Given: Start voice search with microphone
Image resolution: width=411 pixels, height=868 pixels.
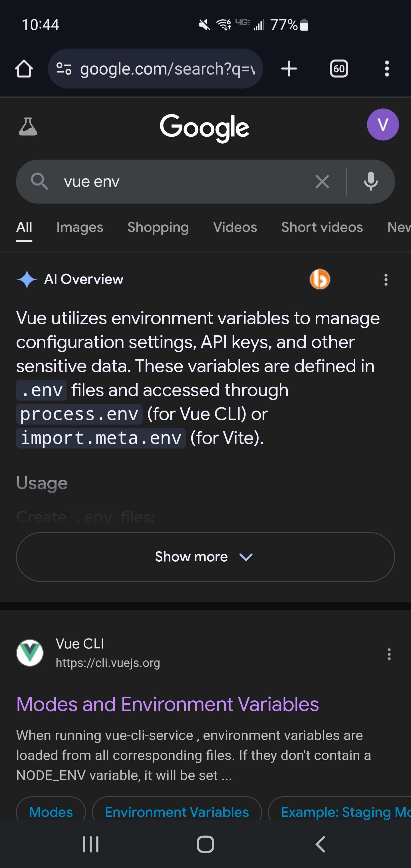Looking at the screenshot, I should click(x=371, y=182).
